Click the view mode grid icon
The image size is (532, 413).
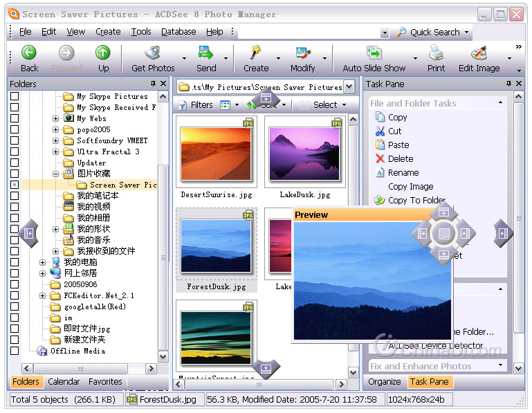pyautogui.click(x=225, y=105)
